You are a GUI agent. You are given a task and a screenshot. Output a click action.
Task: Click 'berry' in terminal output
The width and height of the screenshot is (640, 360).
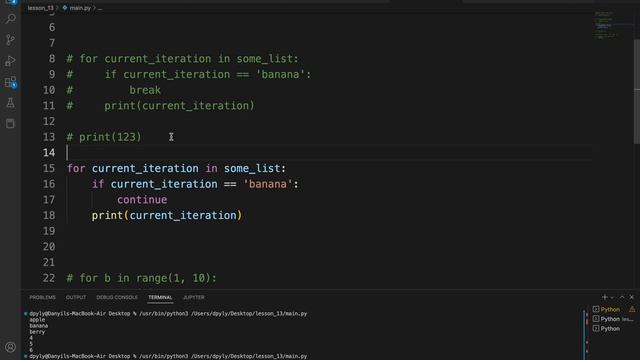tap(37, 332)
